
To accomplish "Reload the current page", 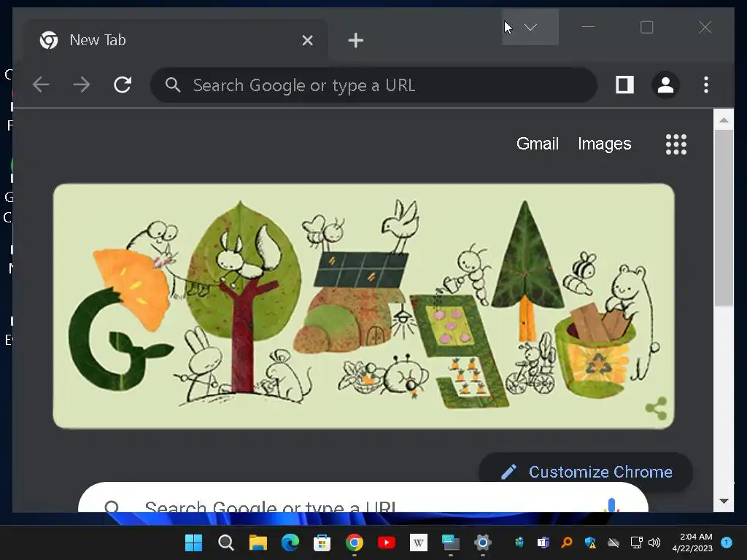I will click(123, 85).
